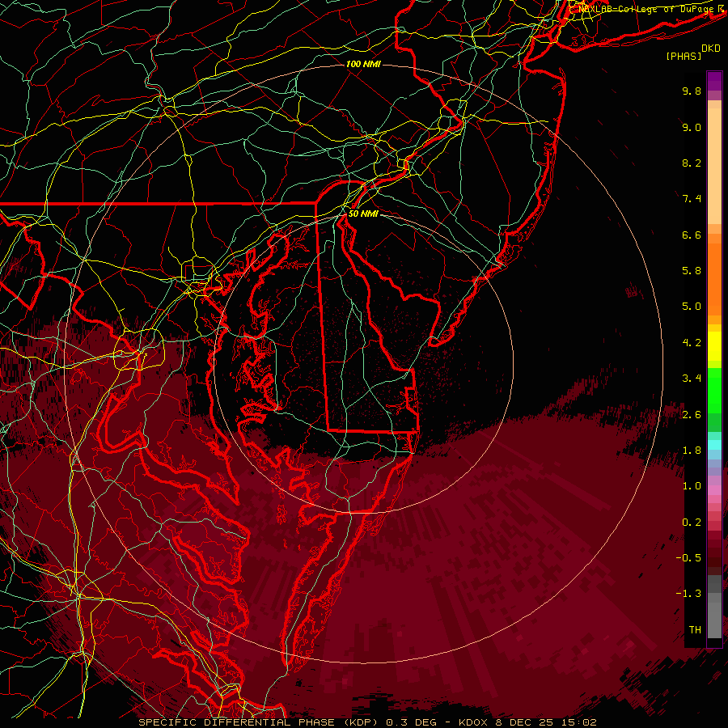Click the DKD label above the legend
This screenshot has width=728, height=728.
point(711,49)
